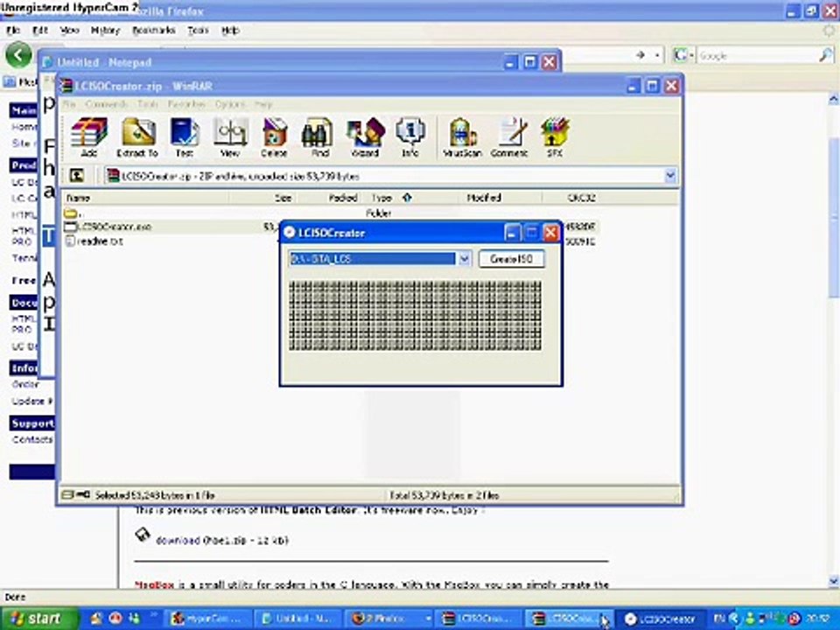The image size is (840, 630).
Task: Click the clock in system tray
Action: point(818,619)
